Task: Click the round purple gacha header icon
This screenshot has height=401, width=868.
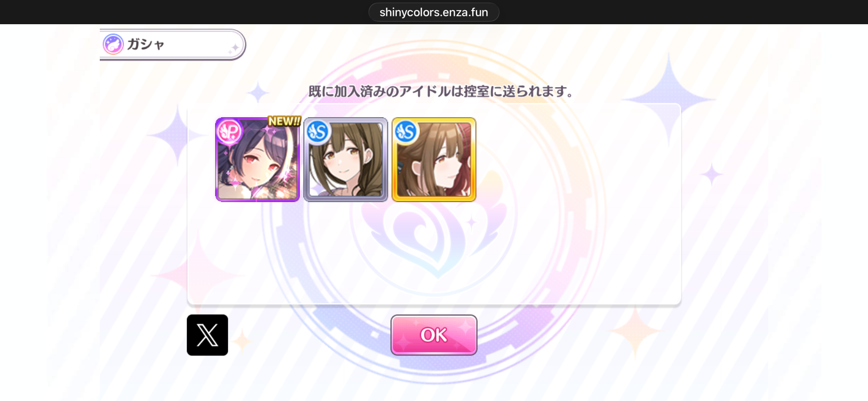Action: pyautogui.click(x=113, y=44)
